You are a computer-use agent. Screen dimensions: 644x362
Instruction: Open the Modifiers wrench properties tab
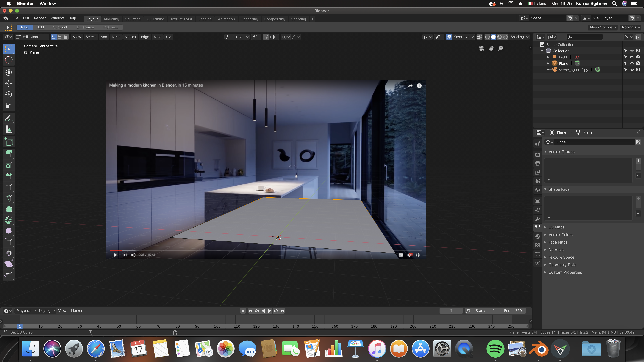click(538, 219)
